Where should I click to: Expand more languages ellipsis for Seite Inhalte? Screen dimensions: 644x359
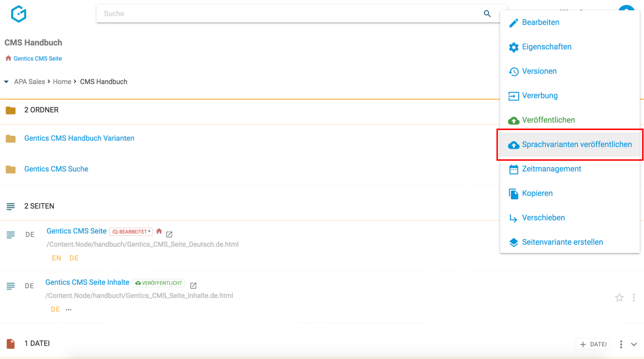(x=69, y=310)
